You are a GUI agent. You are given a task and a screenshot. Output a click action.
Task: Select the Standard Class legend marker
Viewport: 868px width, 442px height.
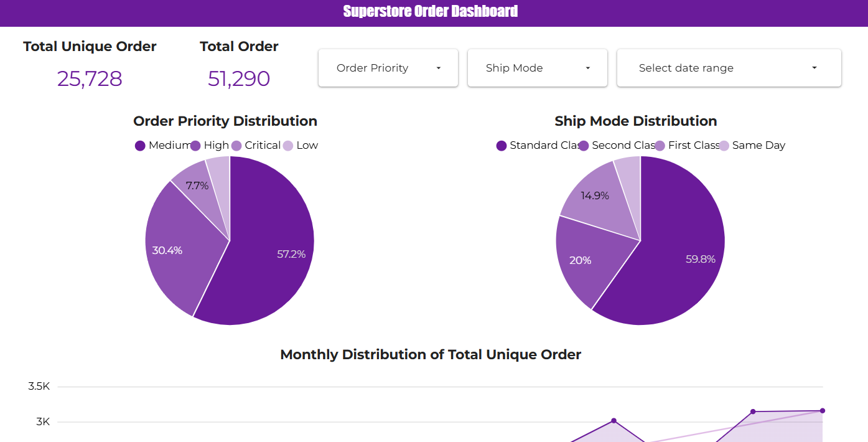click(x=502, y=145)
